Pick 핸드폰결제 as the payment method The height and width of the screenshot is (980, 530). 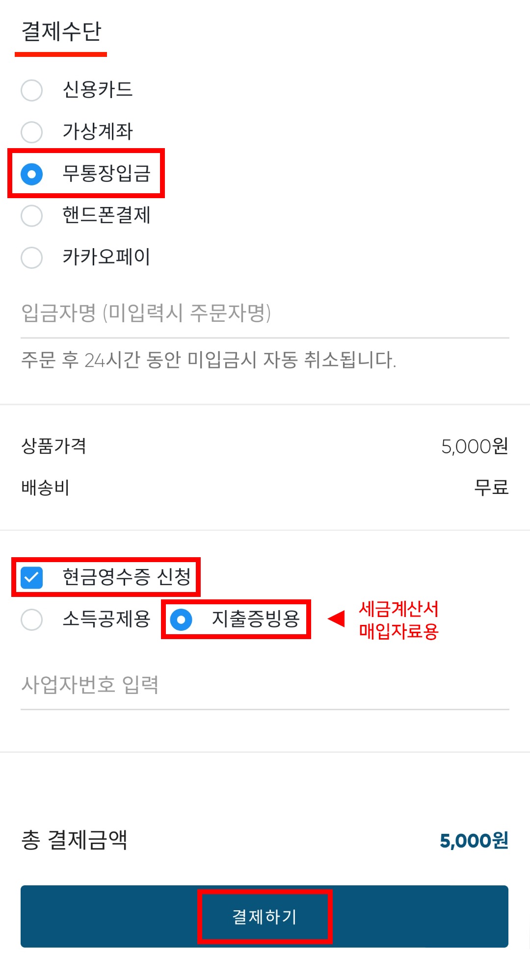pyautogui.click(x=32, y=216)
